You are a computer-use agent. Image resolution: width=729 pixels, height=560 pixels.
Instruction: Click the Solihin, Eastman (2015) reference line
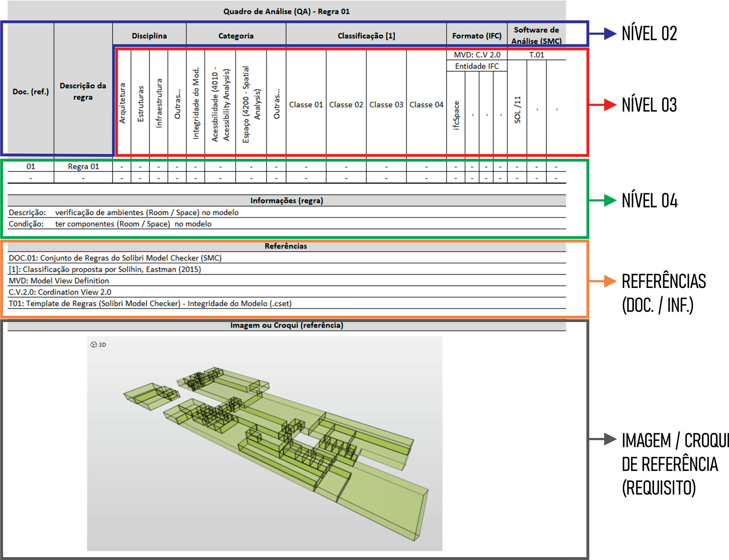[105, 269]
